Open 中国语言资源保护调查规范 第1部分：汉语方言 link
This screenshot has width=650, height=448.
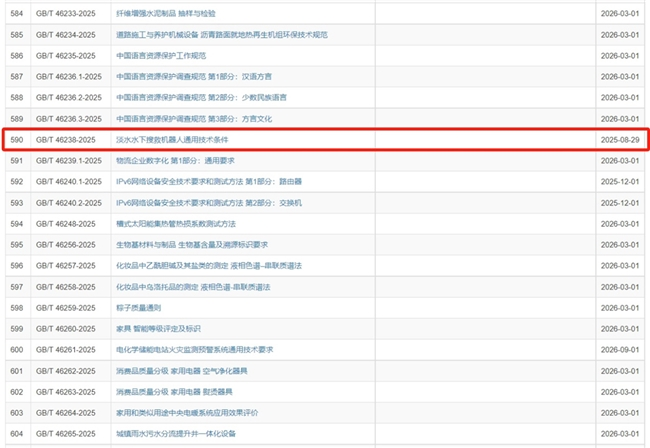pyautogui.click(x=193, y=77)
